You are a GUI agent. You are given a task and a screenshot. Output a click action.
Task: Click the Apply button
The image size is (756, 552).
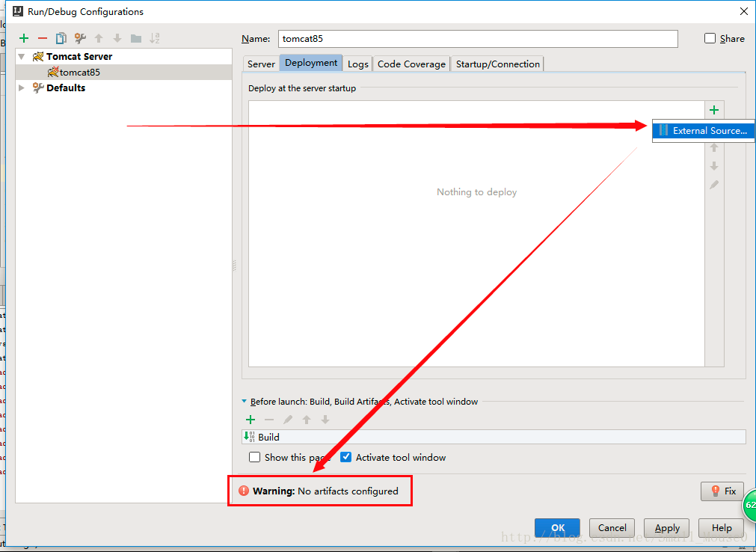pos(667,528)
